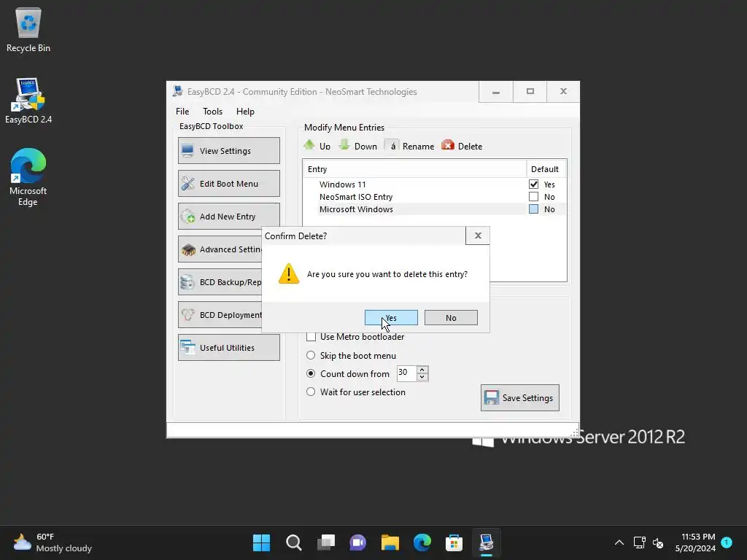Open the View Settings toolbox button

pos(228,150)
